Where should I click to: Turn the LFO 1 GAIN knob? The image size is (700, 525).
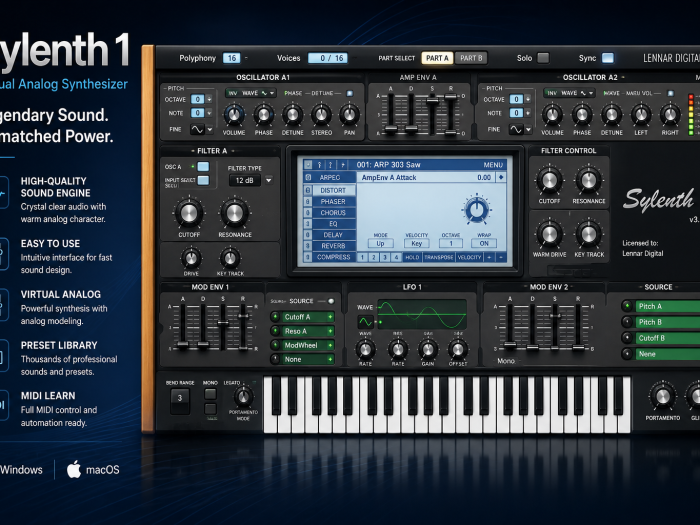point(428,350)
